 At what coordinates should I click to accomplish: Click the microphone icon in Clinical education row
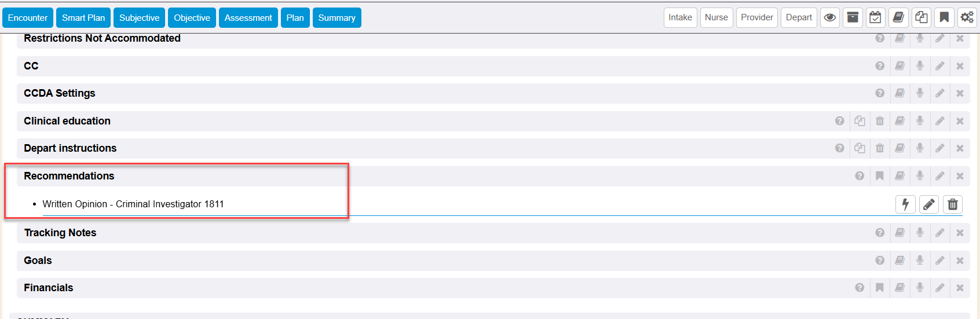pyautogui.click(x=920, y=121)
